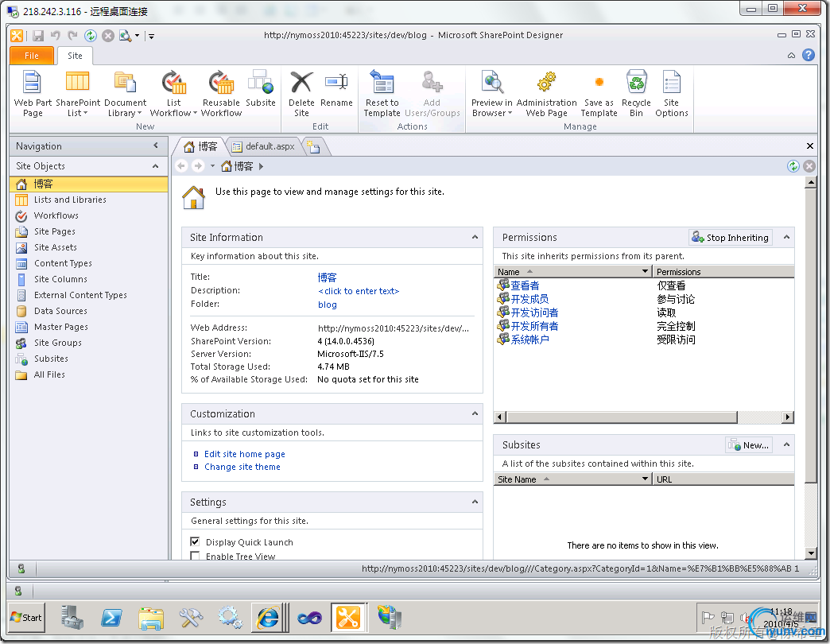Image resolution: width=830 pixels, height=644 pixels.
Task: Select Master Pages in Site Objects
Action: [61, 327]
